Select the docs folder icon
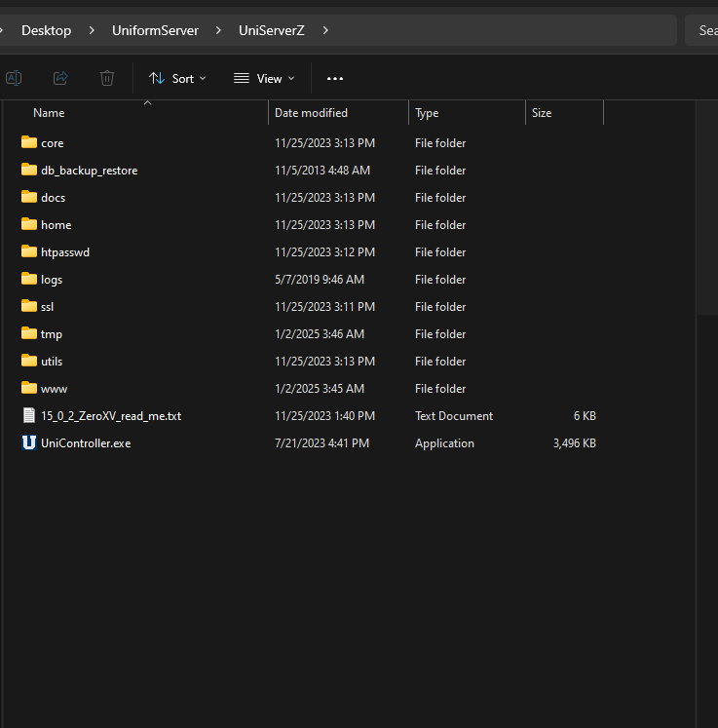This screenshot has width=718, height=728. tap(29, 197)
